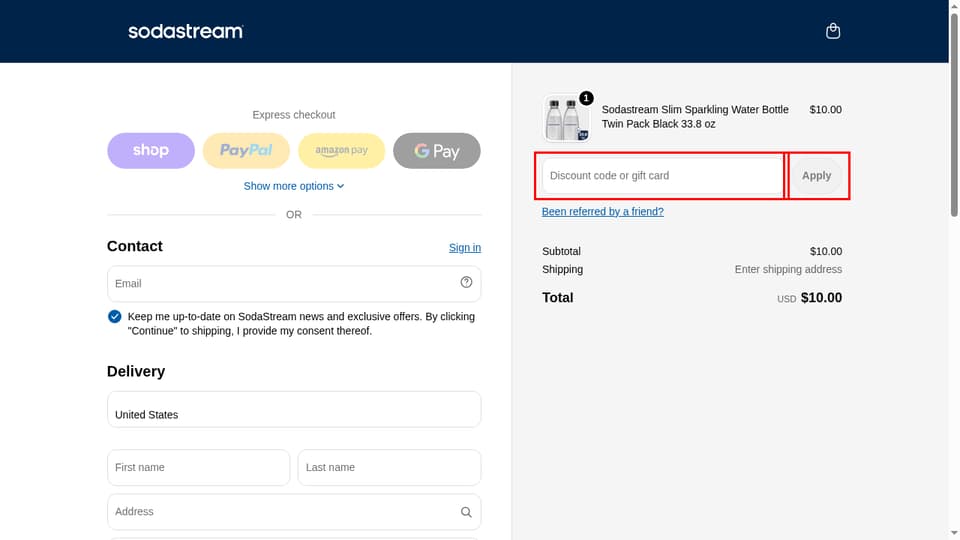Click the address search magnifier icon

[x=466, y=512]
